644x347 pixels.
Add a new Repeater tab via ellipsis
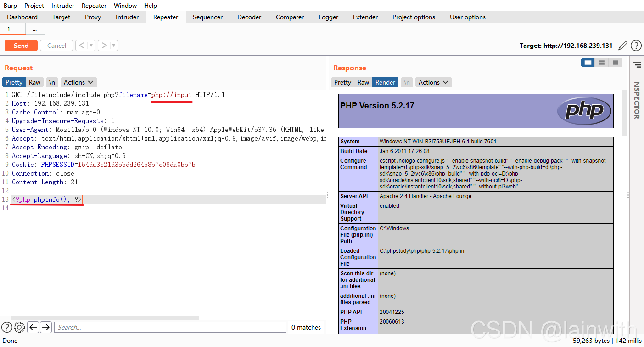coord(35,29)
